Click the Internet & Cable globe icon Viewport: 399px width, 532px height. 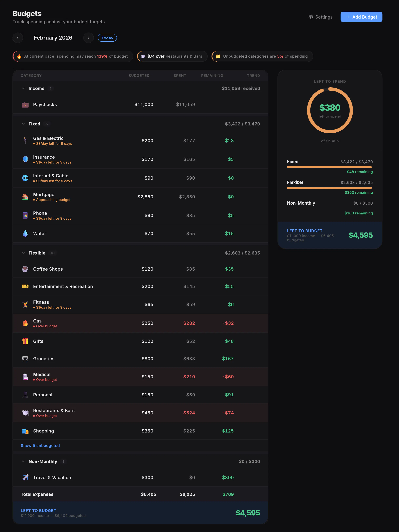pos(25,178)
